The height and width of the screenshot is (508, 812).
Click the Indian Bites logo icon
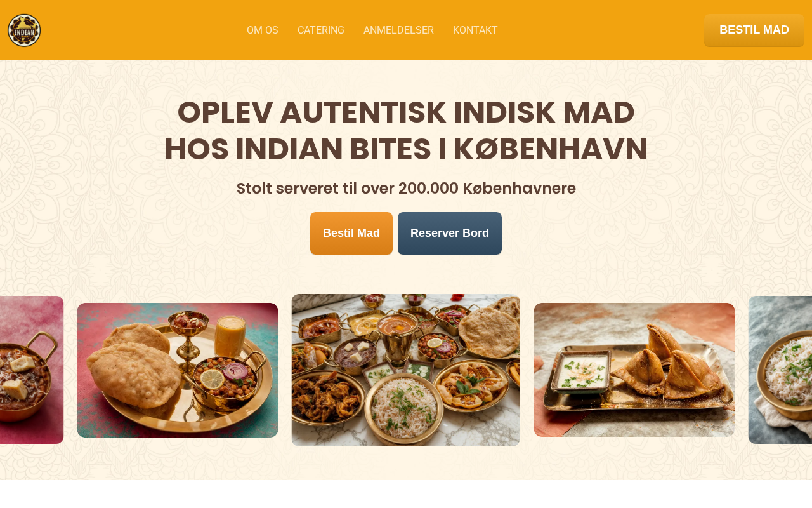point(24,30)
